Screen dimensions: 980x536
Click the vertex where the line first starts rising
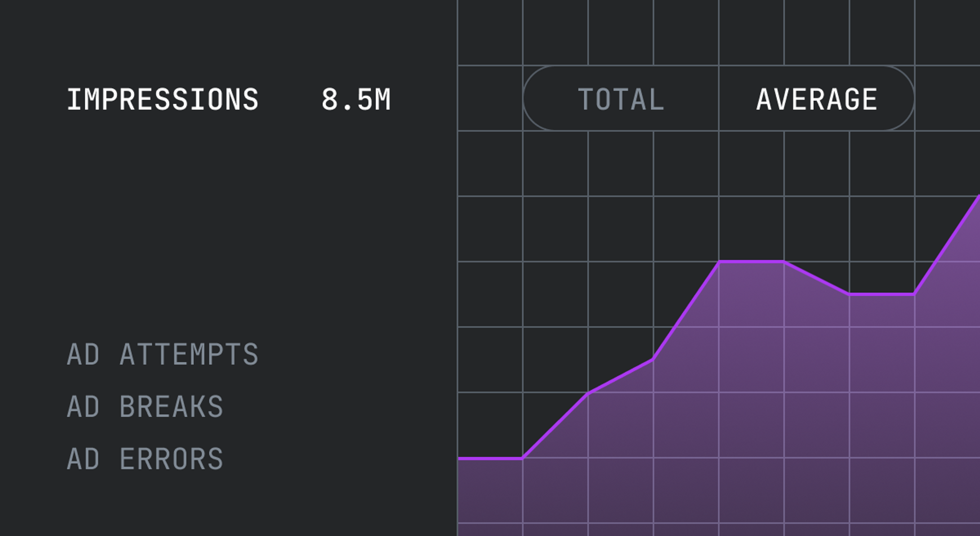[523, 458]
